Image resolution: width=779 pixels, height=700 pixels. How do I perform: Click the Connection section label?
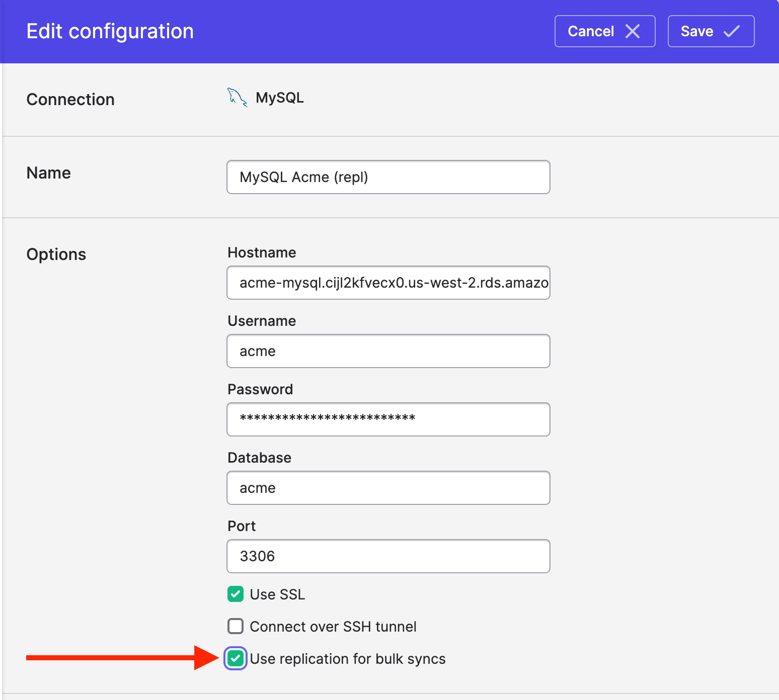coord(70,100)
